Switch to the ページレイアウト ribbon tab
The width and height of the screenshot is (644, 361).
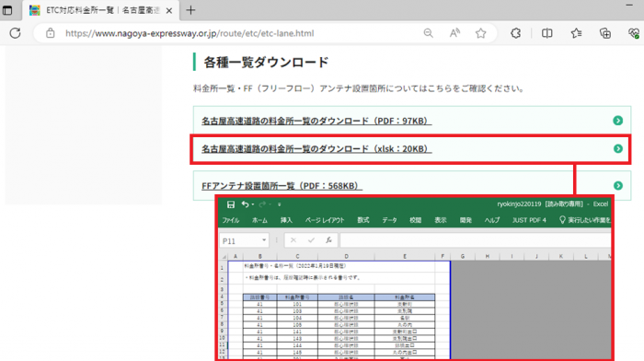click(325, 220)
